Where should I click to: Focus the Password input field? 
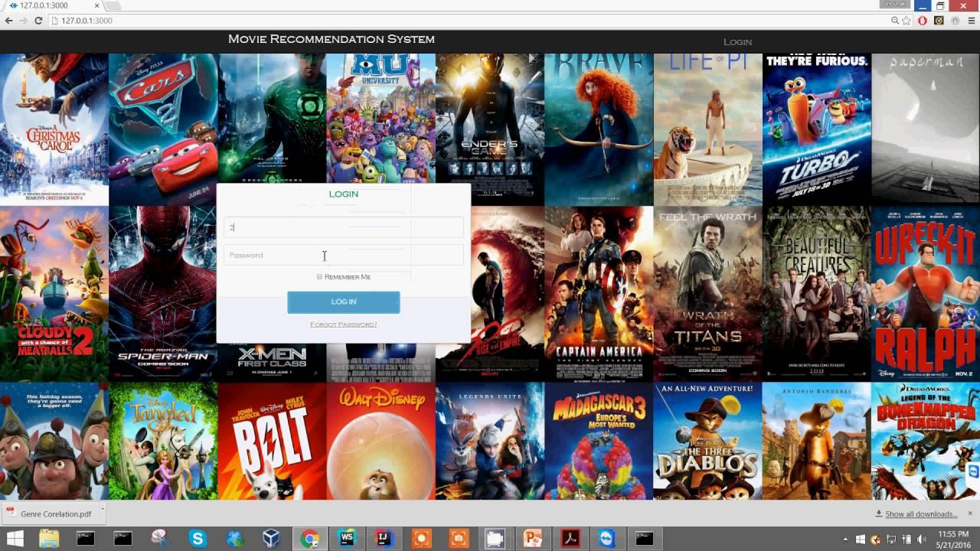(x=344, y=255)
